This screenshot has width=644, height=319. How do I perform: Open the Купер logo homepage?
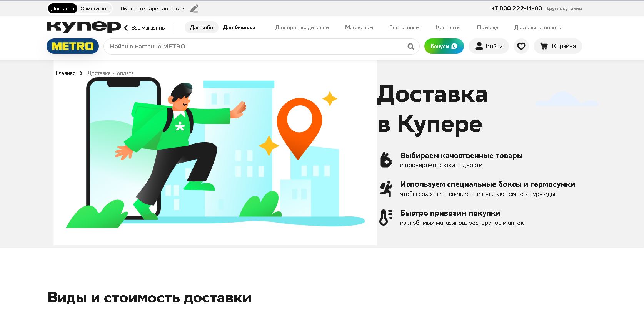[83, 27]
